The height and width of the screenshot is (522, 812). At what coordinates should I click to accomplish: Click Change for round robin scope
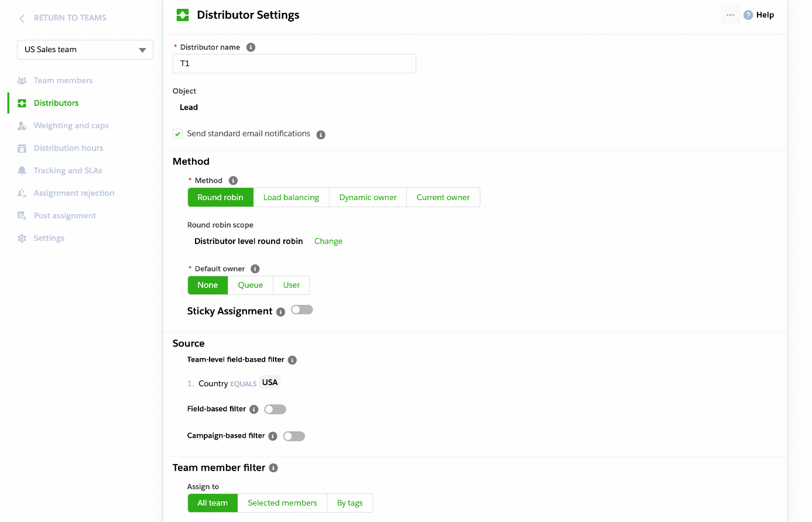point(328,242)
